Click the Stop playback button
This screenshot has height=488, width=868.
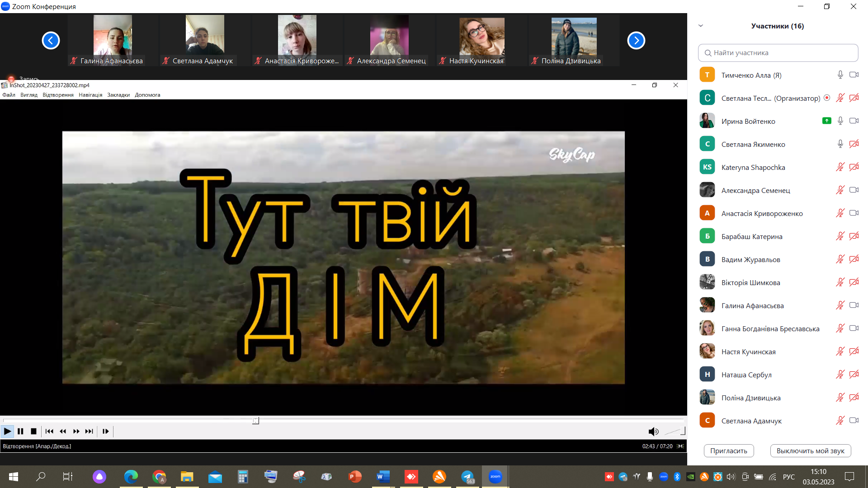(33, 432)
